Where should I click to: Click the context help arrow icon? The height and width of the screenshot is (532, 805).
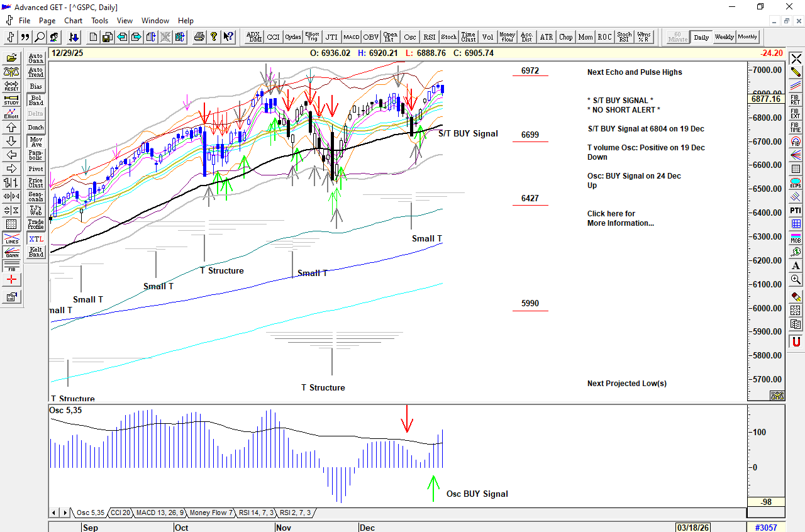[228, 37]
